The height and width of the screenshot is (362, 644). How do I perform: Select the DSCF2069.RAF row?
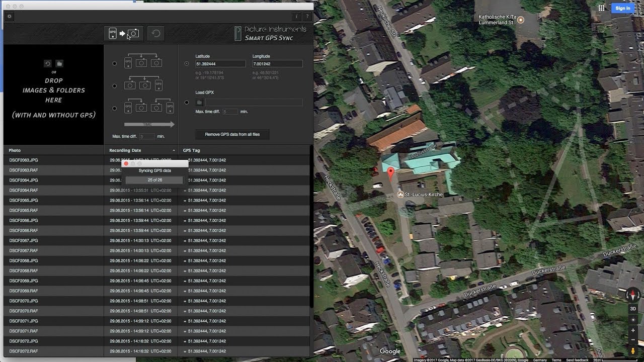tap(157, 291)
